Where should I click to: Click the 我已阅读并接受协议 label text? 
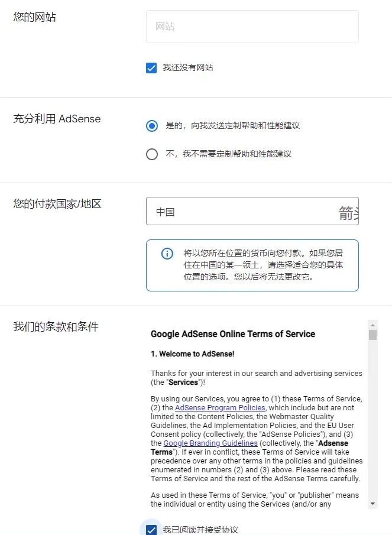pyautogui.click(x=200, y=530)
